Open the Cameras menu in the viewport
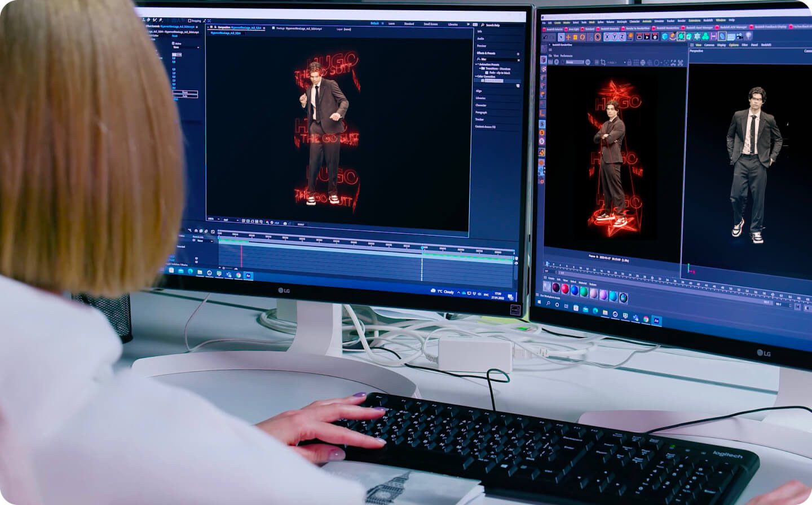Viewport: 812px width, 505px height. coord(709,45)
